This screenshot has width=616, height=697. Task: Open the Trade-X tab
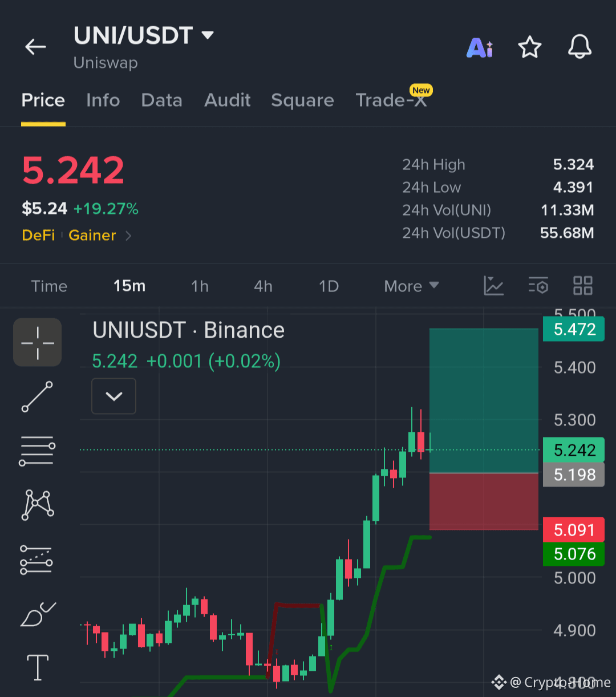[x=391, y=100]
